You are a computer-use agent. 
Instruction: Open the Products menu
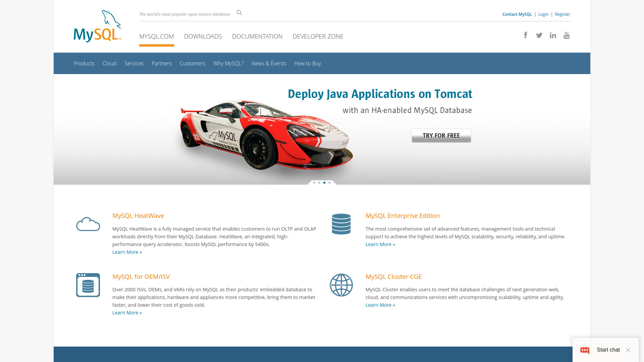click(84, 63)
